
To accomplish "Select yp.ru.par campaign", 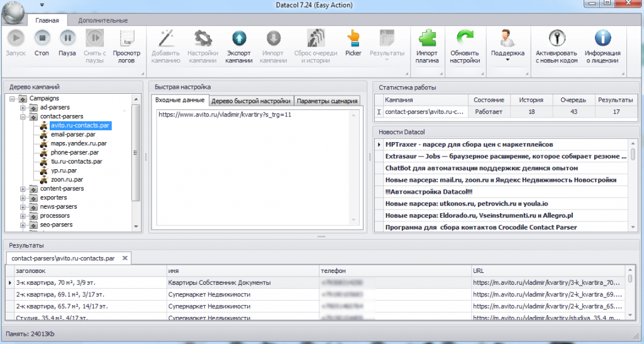I will [64, 170].
